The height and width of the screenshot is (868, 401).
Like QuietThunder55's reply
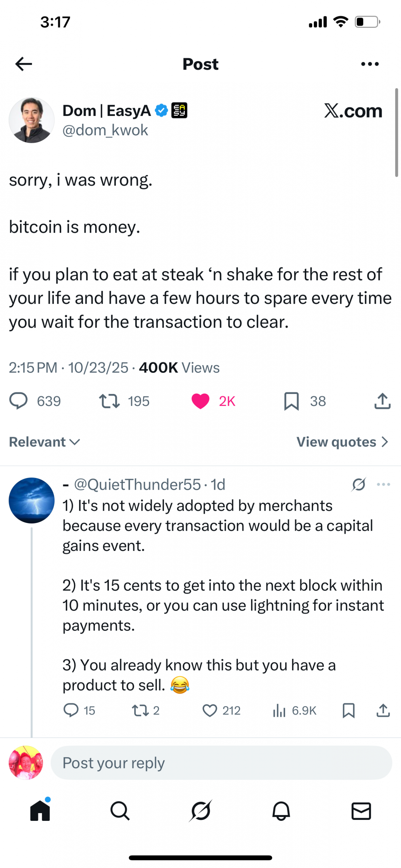click(x=210, y=710)
